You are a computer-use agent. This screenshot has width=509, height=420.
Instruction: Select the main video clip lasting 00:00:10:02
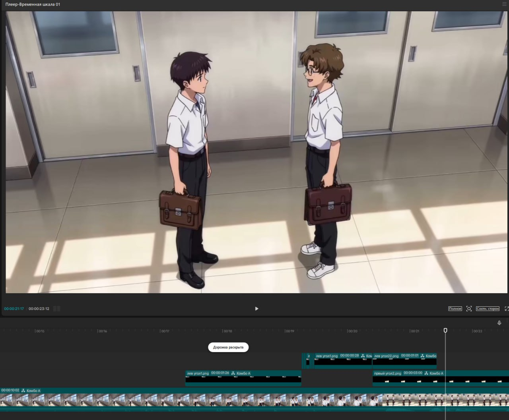[x=254, y=399]
